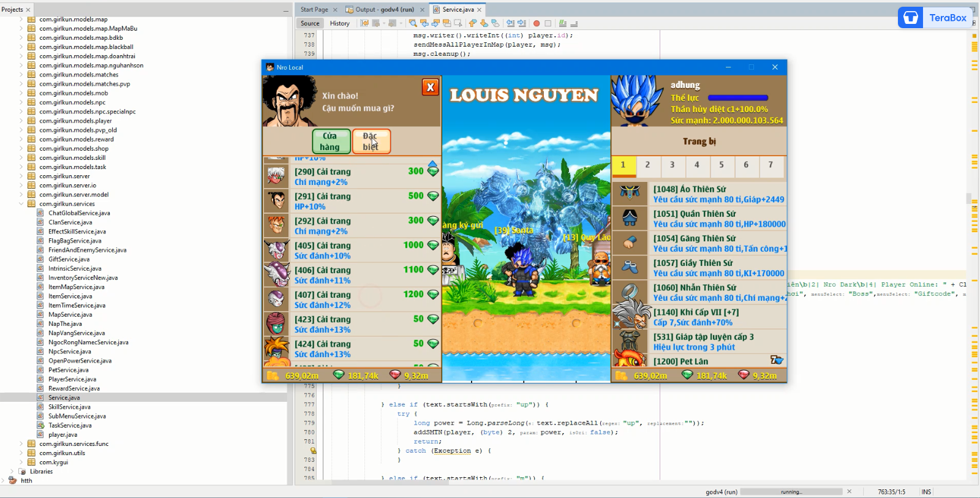Select the Đặc biệt shop tab
The width and height of the screenshot is (980, 498).
(x=371, y=141)
